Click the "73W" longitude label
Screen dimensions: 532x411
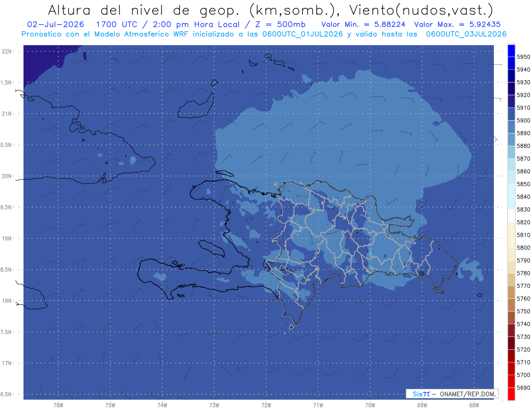[x=214, y=405]
